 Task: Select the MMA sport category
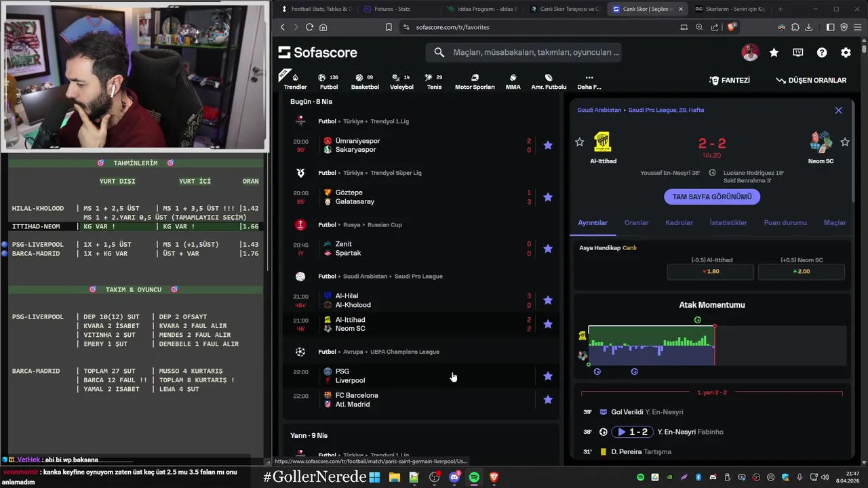pos(513,81)
